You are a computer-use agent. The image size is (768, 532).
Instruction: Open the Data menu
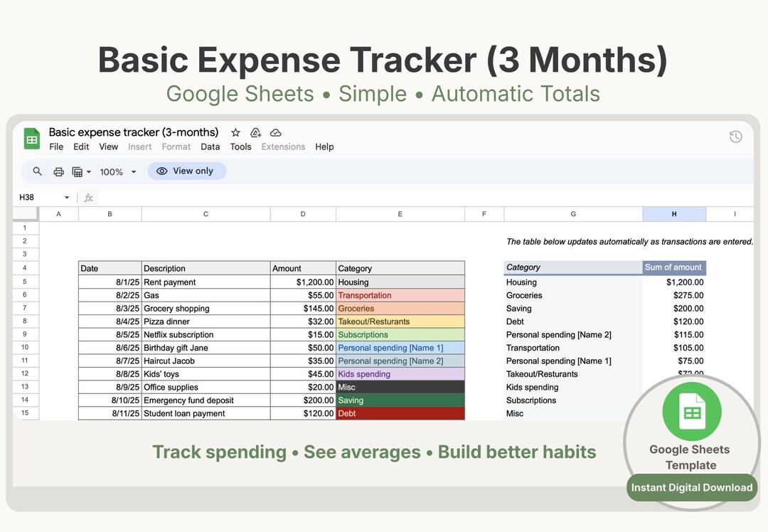210,147
